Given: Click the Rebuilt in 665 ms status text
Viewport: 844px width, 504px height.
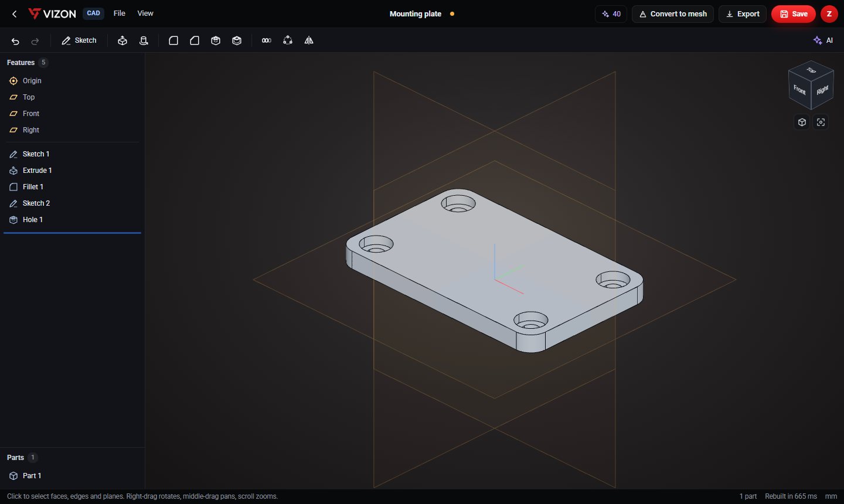Looking at the screenshot, I should [x=791, y=496].
